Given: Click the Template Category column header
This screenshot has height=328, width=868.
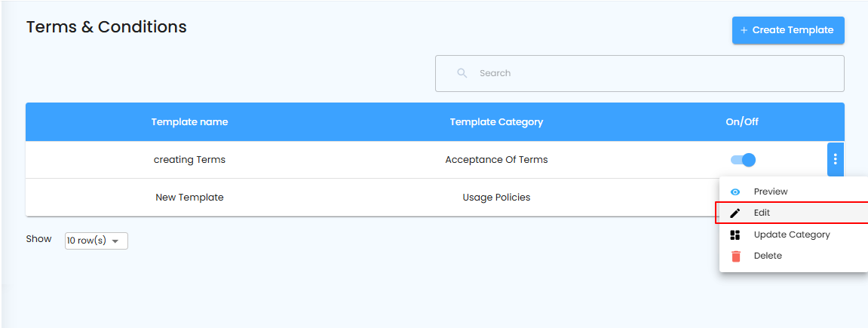Looking at the screenshot, I should [x=496, y=121].
